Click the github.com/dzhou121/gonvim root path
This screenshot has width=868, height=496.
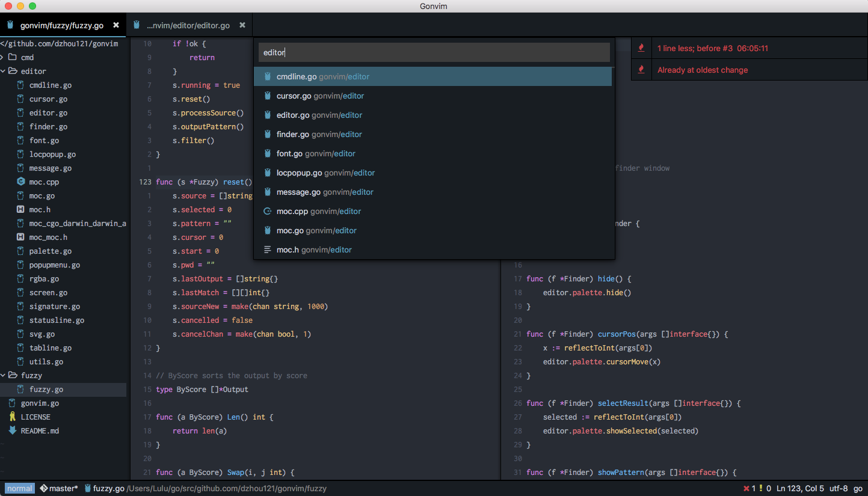click(x=59, y=44)
